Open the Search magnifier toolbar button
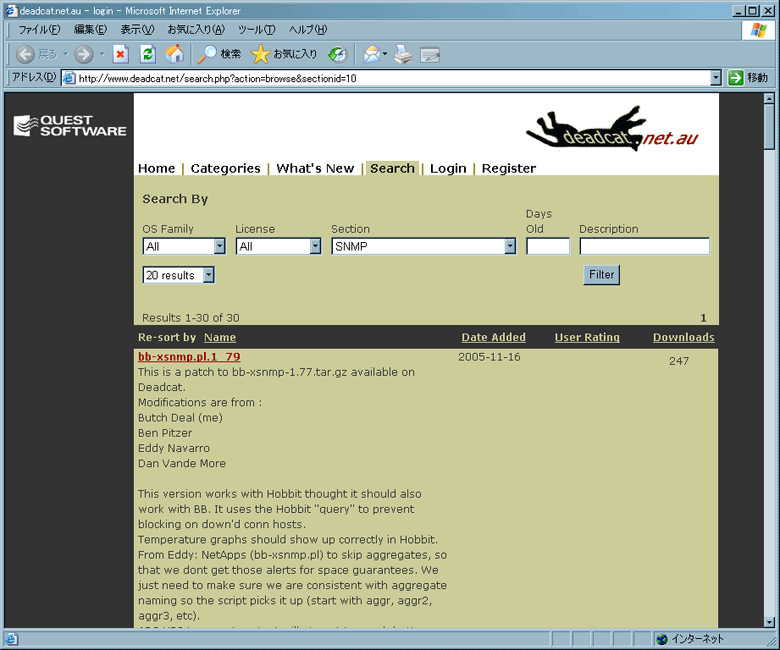This screenshot has width=780, height=650. (219, 54)
